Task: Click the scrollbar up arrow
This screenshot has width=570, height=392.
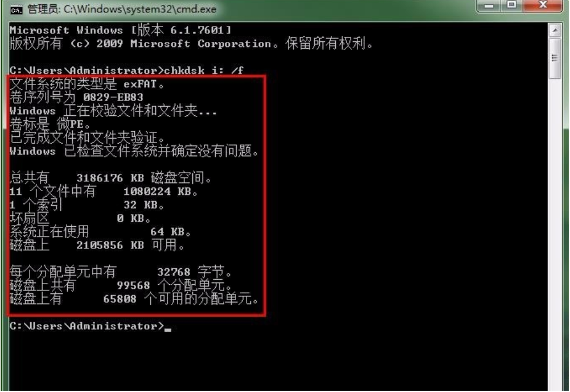Action: click(555, 31)
